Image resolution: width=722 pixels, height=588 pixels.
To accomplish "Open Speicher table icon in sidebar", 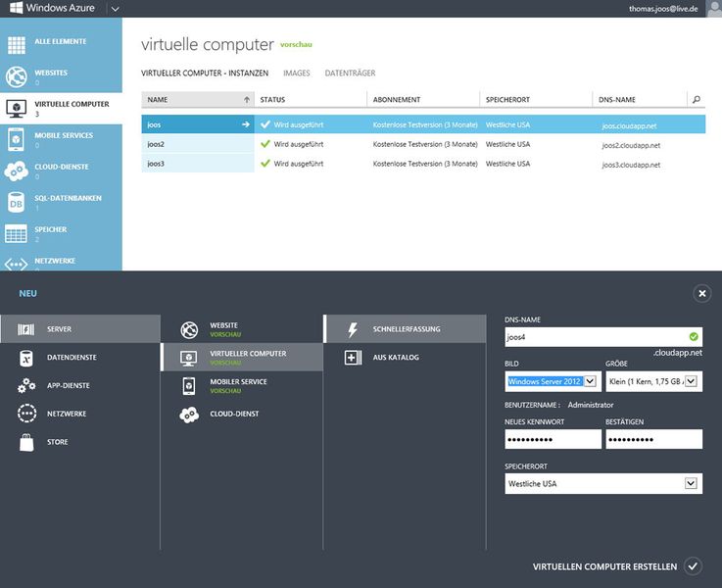I will click(17, 233).
